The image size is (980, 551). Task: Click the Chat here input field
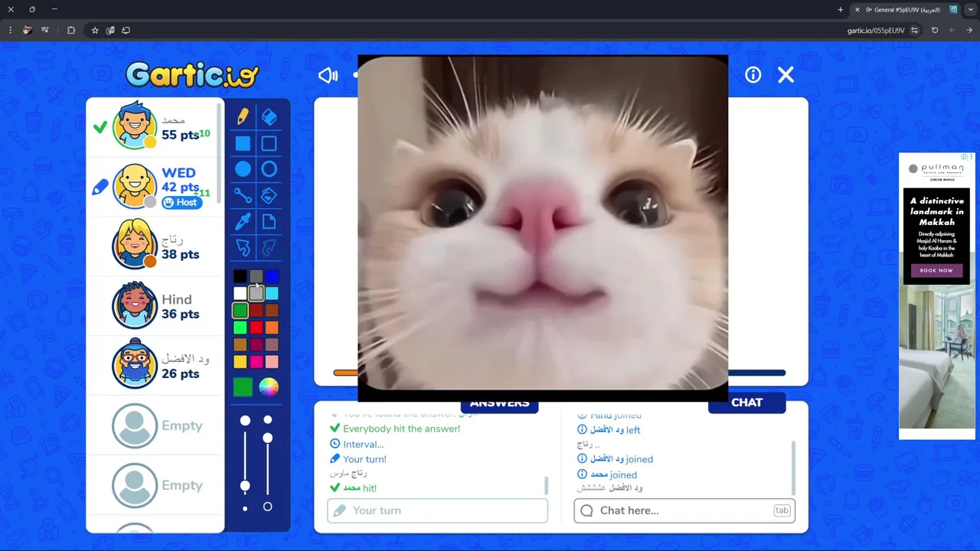pyautogui.click(x=684, y=510)
